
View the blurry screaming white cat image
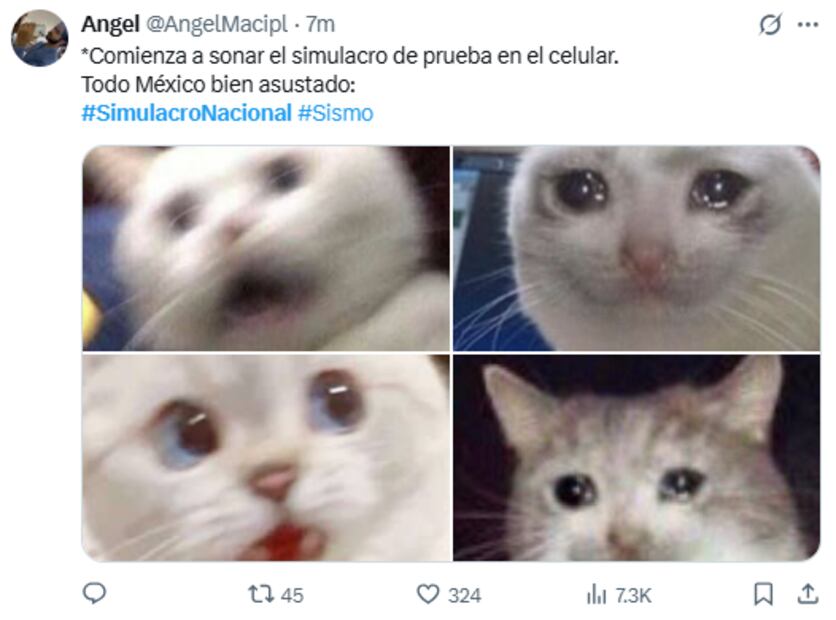tap(266, 248)
